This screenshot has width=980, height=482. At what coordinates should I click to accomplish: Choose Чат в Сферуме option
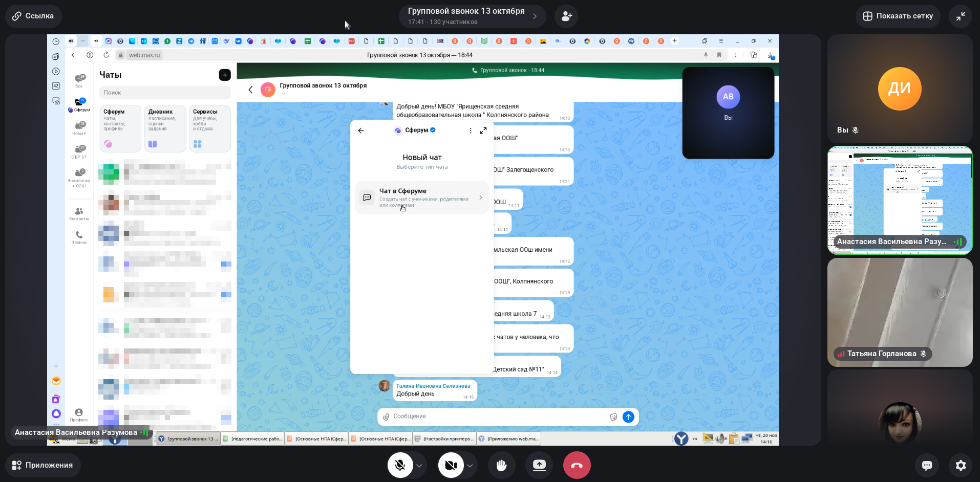tap(422, 198)
